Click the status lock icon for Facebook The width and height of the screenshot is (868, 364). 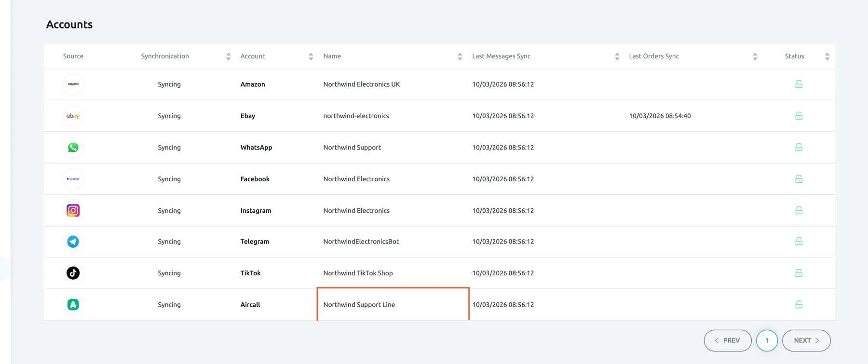tap(799, 179)
